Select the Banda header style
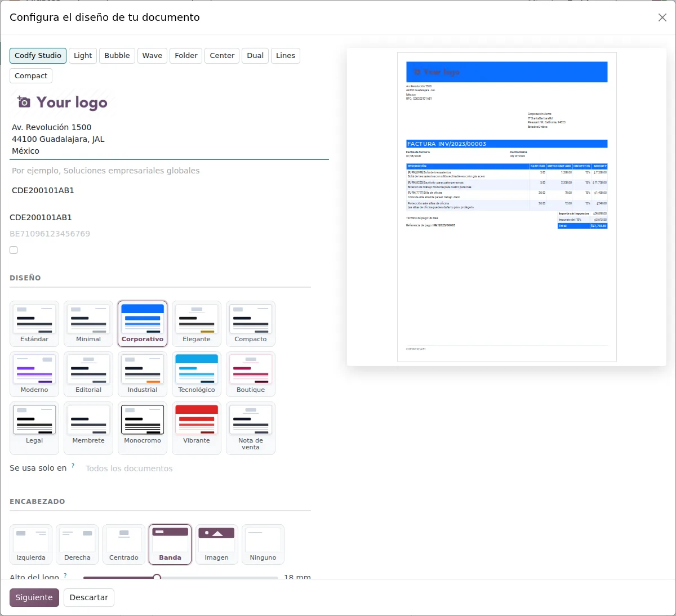Screen dimensions: 676x616 170,544
